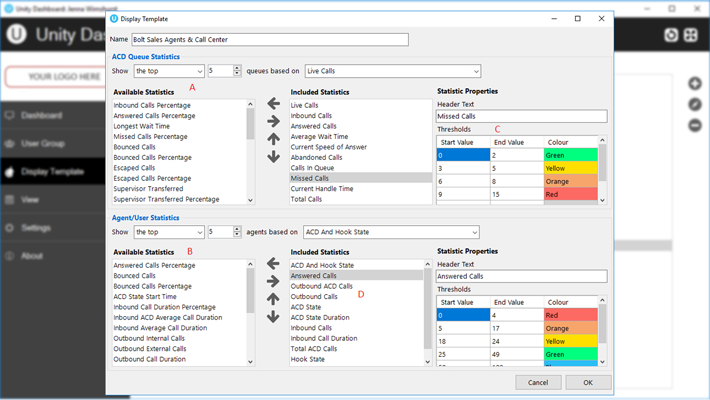Open the ACD queue 'the top' dropdown
This screenshot has height=400, width=710.
[x=169, y=71]
